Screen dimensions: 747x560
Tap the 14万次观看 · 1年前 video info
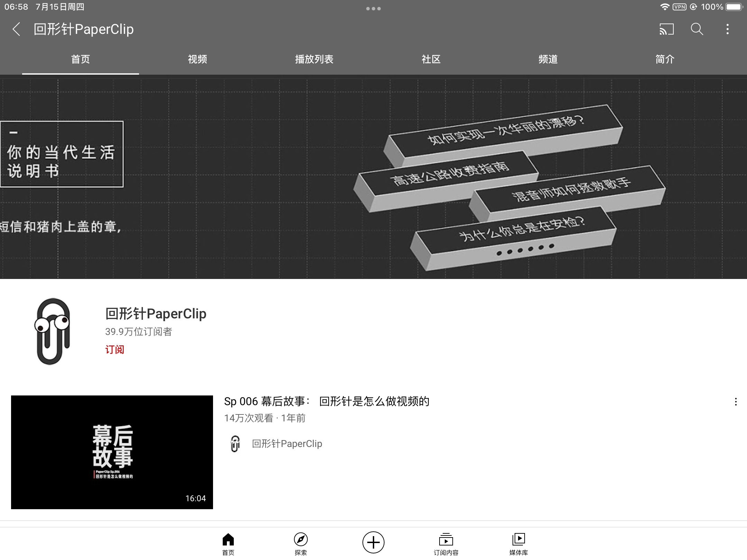click(265, 418)
